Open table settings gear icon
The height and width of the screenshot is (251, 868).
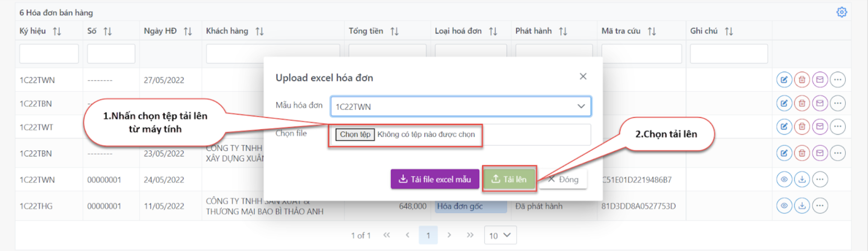(x=841, y=12)
